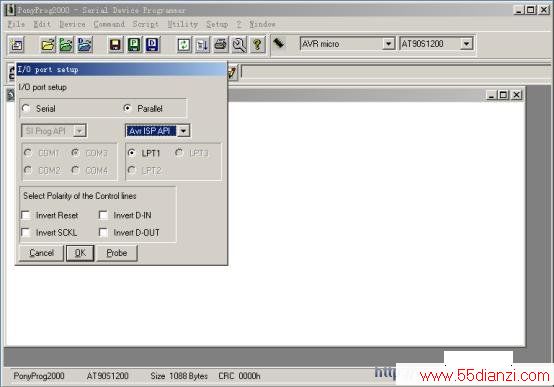Click the Save Program (P) floppy icon
554x387 pixels.
click(134, 45)
